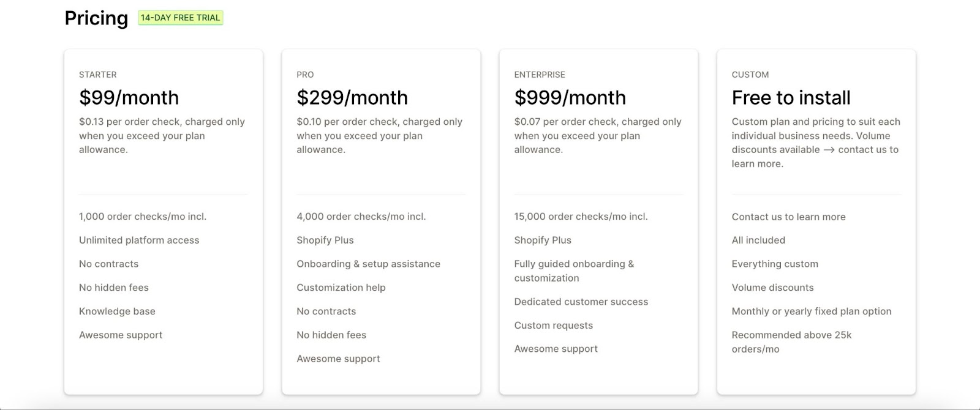Click '15,000 order checks/mo incl.' feature
980x410 pixels.
click(x=581, y=217)
